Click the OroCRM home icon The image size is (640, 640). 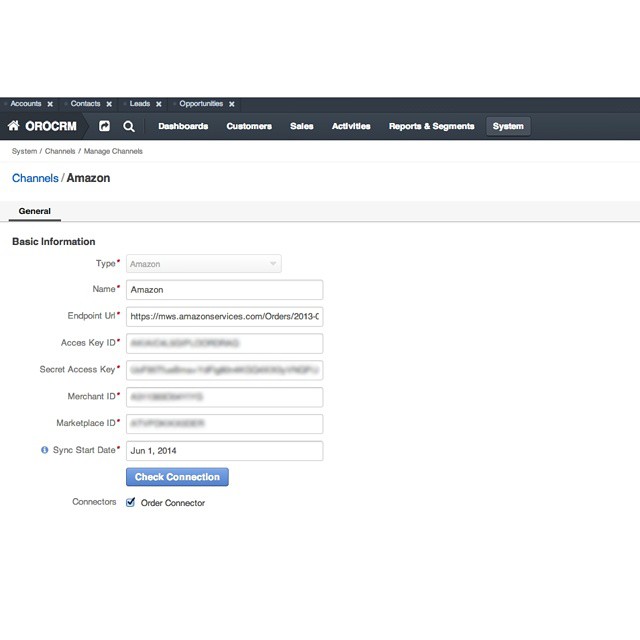(13, 126)
